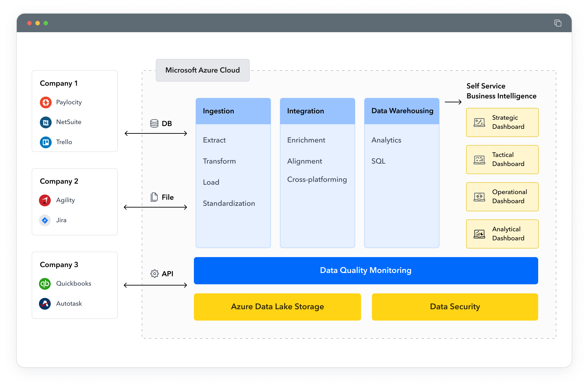Image resolution: width=588 pixels, height=387 pixels.
Task: Select the Agility icon under Company 2
Action: [45, 200]
